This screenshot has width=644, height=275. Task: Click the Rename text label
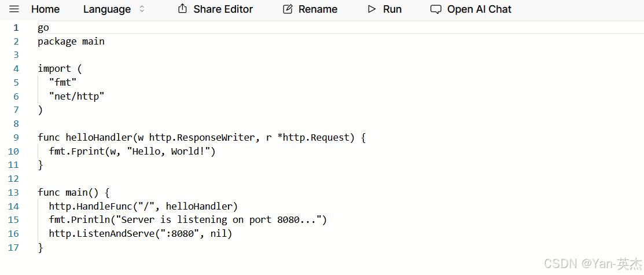click(318, 9)
